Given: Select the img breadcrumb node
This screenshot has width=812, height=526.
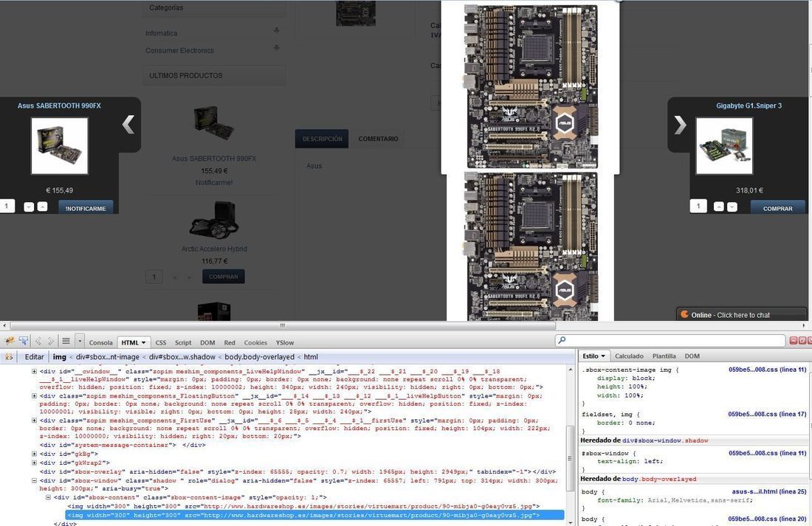Looking at the screenshot, I should click(x=60, y=357).
